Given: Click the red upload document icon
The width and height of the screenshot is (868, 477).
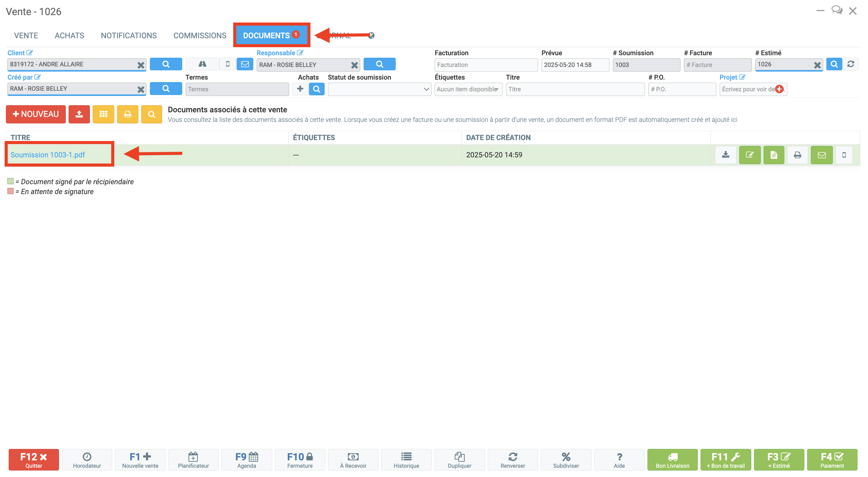Looking at the screenshot, I should [79, 114].
